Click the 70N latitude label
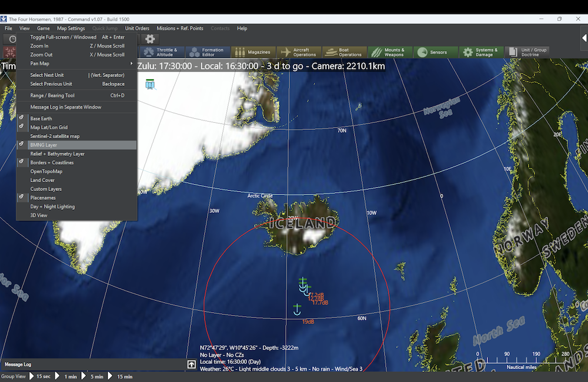 point(342,131)
